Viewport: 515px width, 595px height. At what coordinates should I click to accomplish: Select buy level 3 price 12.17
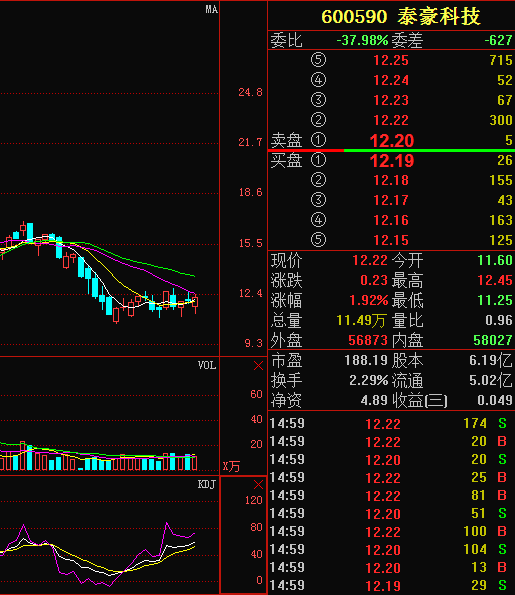tap(391, 200)
